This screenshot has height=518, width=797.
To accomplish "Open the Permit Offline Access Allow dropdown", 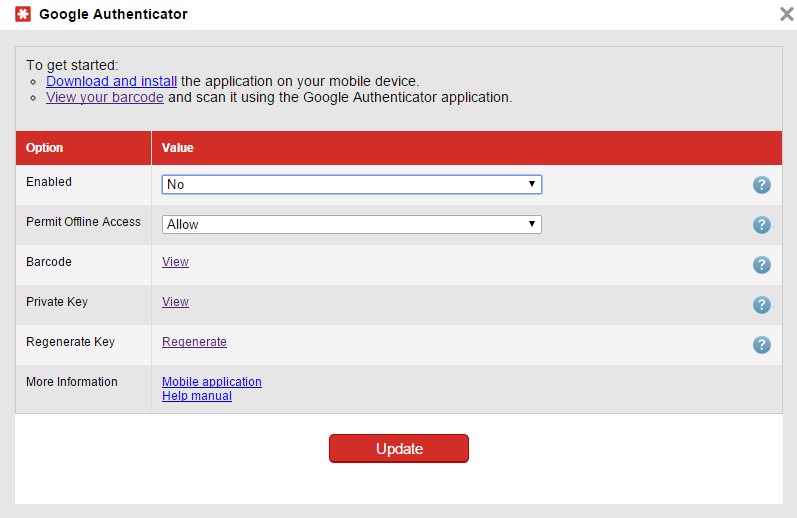I will [x=352, y=225].
